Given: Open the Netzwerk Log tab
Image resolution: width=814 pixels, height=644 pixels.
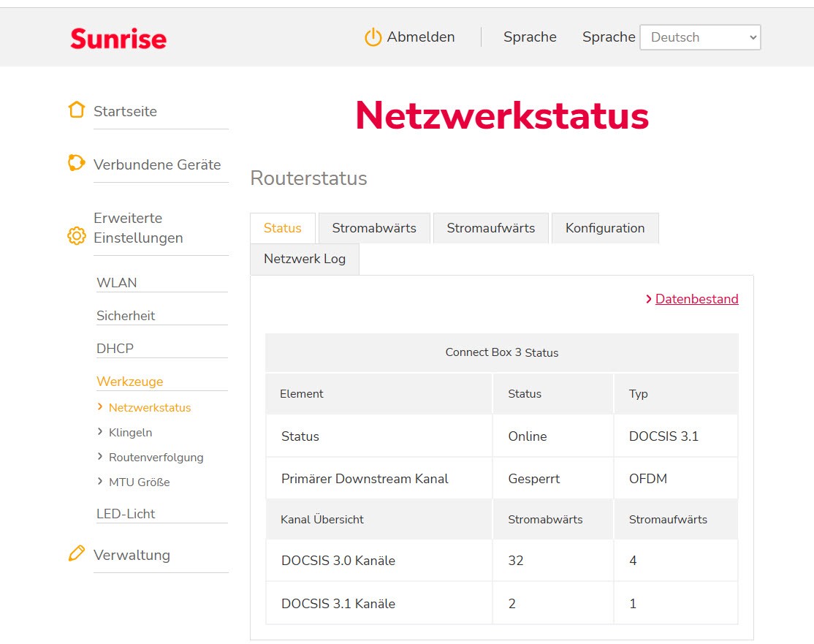Looking at the screenshot, I should 305,259.
